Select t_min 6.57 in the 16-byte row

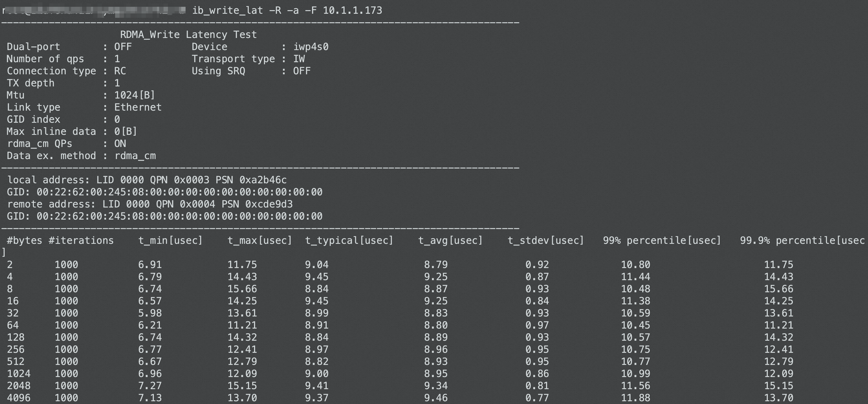pyautogui.click(x=150, y=301)
